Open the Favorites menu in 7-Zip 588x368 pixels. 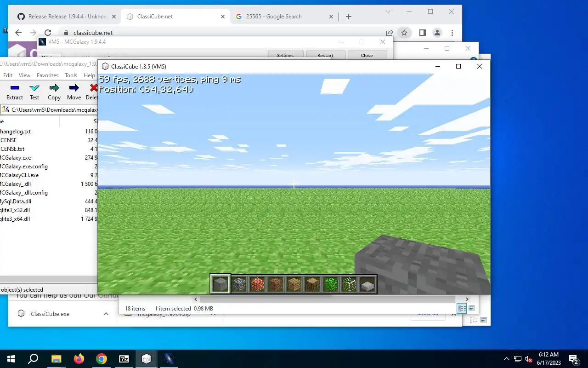pos(47,75)
